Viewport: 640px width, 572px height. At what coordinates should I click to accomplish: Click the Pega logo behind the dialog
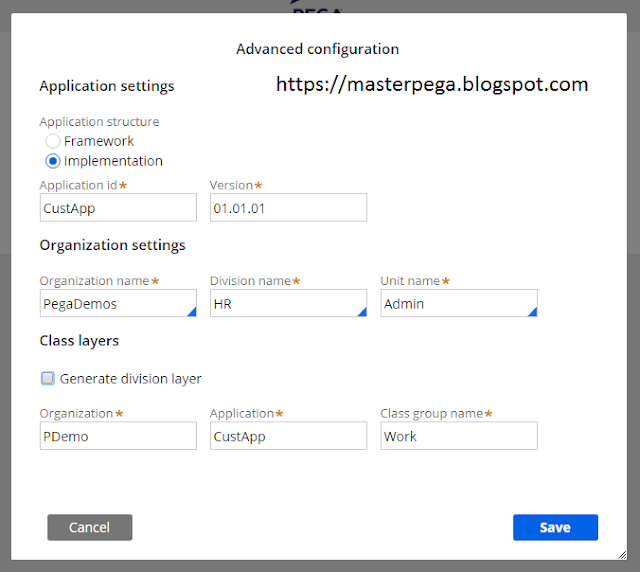(317, 6)
